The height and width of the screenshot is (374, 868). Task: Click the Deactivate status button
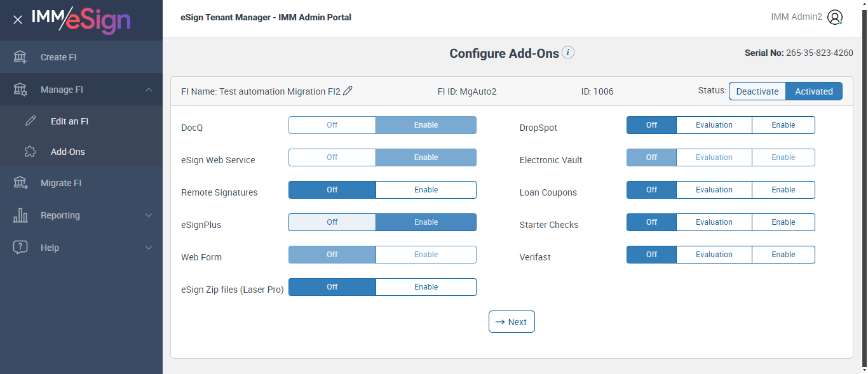tap(757, 91)
